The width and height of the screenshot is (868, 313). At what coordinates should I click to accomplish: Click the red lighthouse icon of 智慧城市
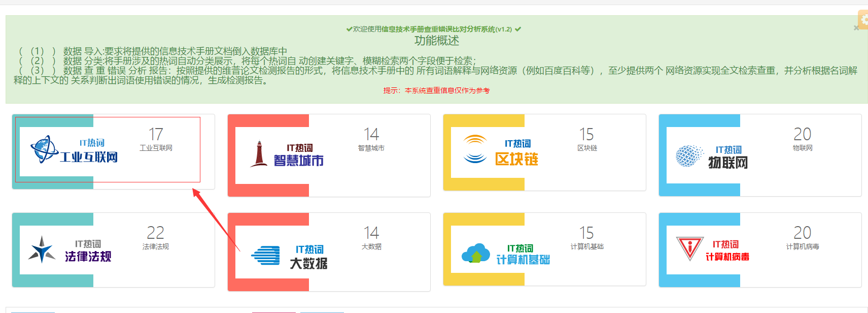pos(259,154)
